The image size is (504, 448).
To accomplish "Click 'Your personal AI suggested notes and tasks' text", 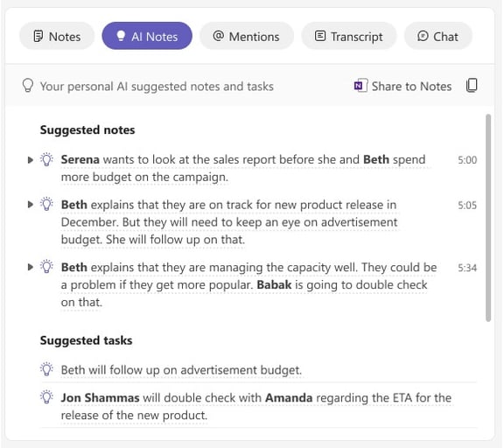I will coord(157,87).
